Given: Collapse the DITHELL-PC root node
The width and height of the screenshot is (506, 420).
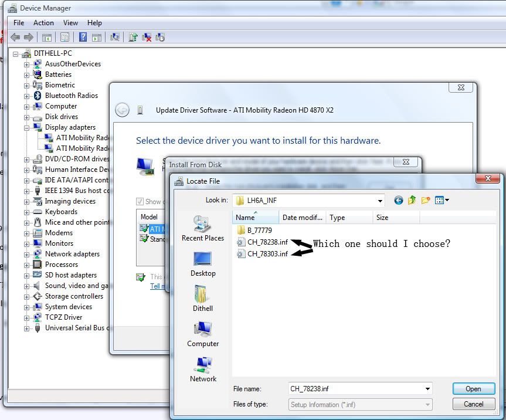Looking at the screenshot, I should tap(15, 54).
